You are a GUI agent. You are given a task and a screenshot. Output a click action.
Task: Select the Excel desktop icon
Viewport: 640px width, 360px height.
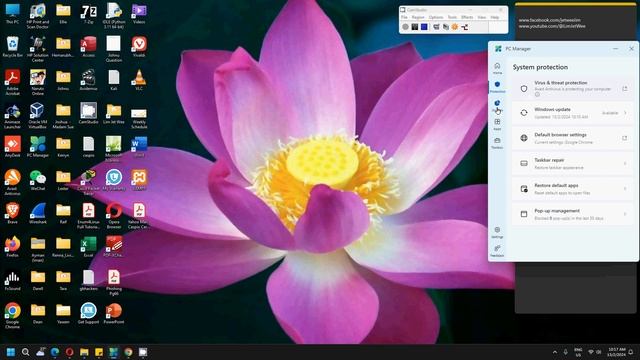(89, 247)
